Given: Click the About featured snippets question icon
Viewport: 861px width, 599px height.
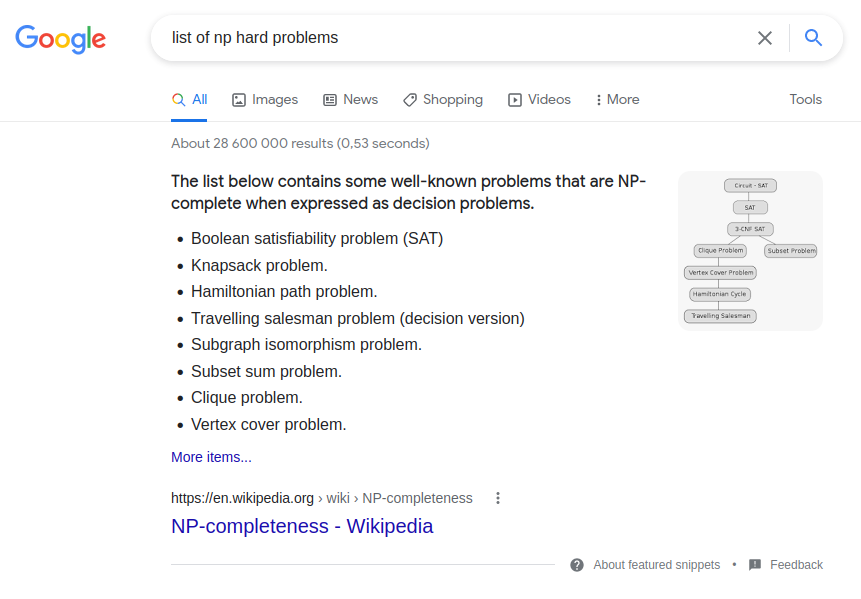Looking at the screenshot, I should (577, 565).
